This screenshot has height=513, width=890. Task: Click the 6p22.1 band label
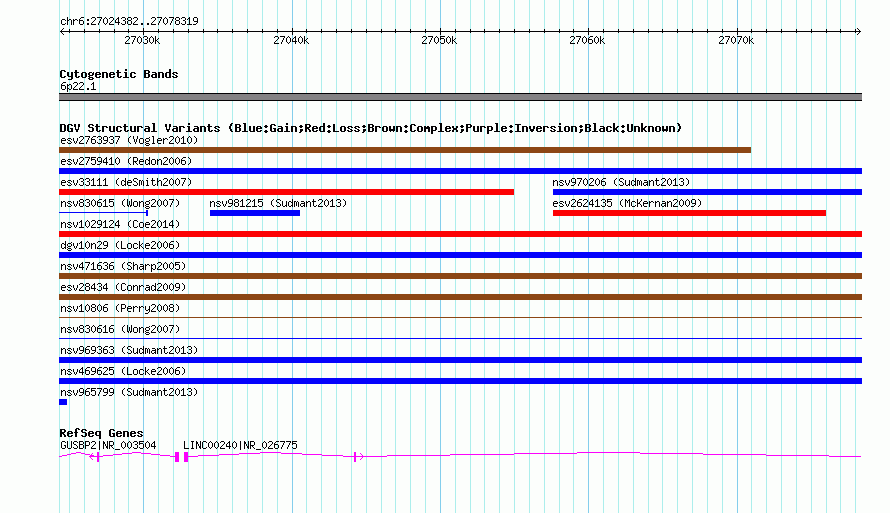coord(78,86)
